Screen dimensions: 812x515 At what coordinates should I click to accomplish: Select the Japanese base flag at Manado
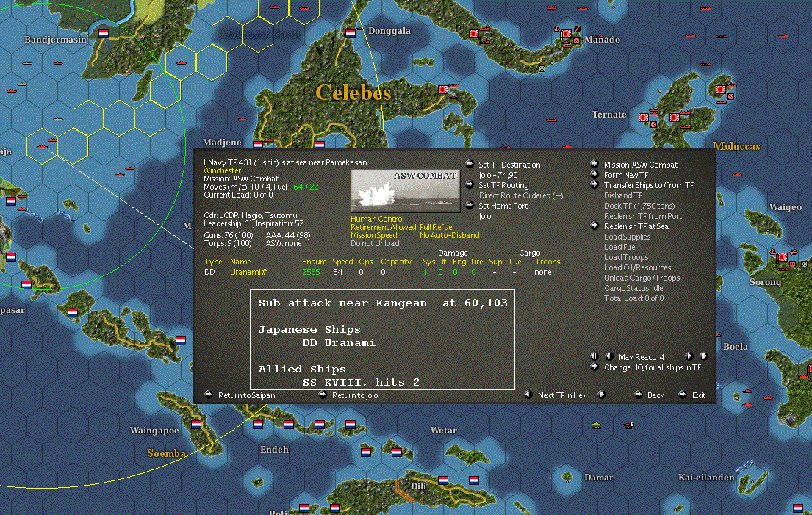point(567,34)
